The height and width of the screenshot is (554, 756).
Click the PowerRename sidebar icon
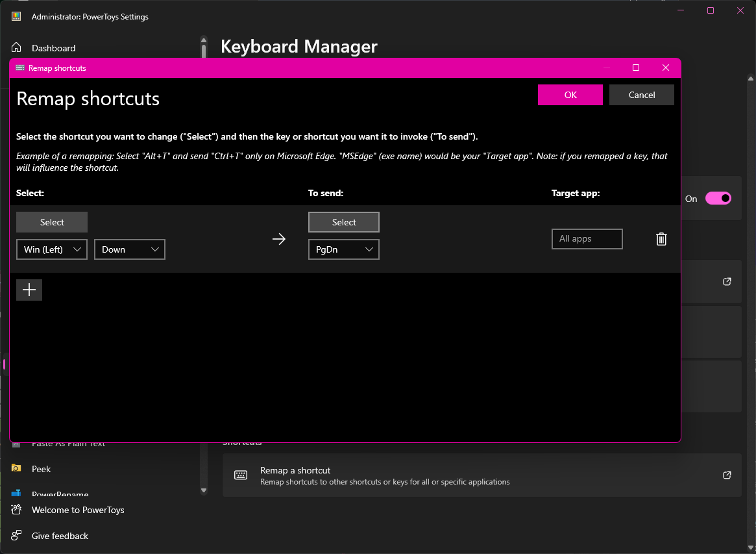[16, 494]
